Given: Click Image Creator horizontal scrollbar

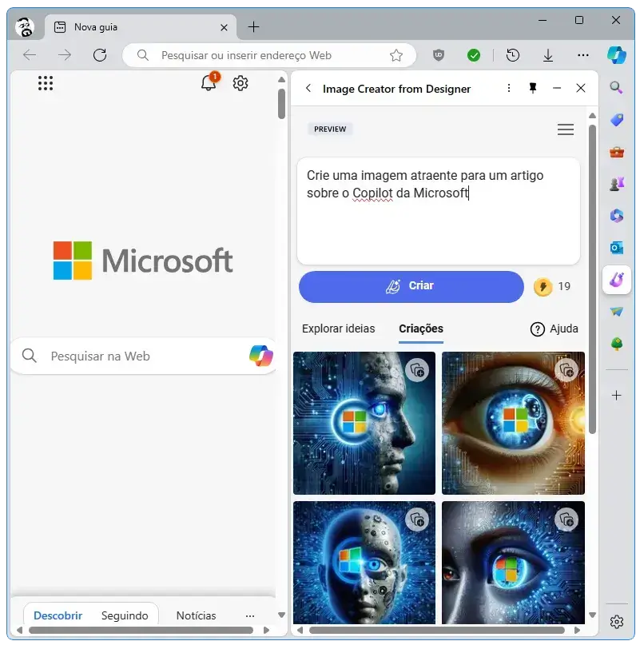Looking at the screenshot, I should [436, 630].
